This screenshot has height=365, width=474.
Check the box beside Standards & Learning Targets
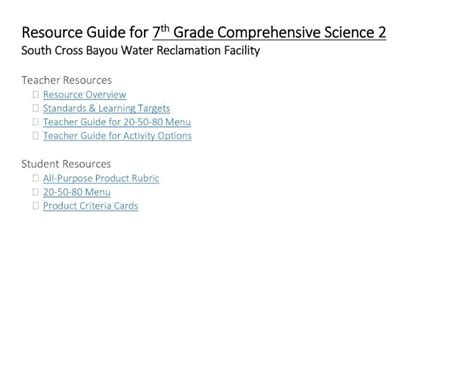coord(36,108)
